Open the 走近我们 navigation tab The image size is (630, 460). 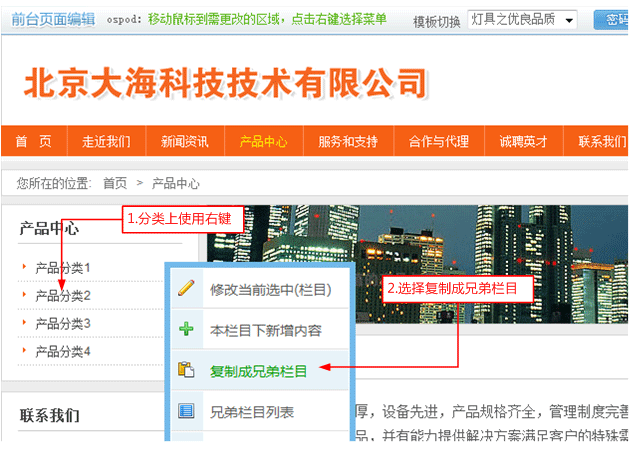(x=106, y=142)
